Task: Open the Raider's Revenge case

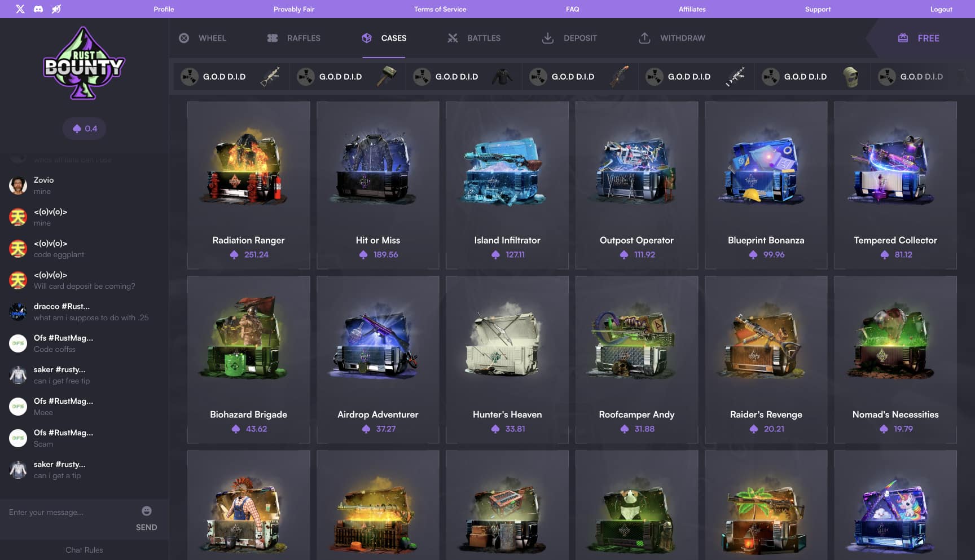Action: tap(766, 359)
